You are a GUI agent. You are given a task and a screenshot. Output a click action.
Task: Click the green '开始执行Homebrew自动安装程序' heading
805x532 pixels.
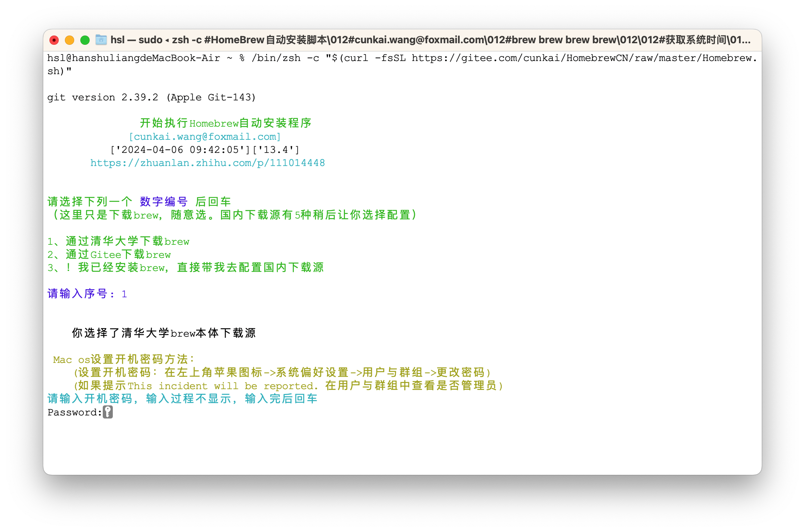[226, 123]
